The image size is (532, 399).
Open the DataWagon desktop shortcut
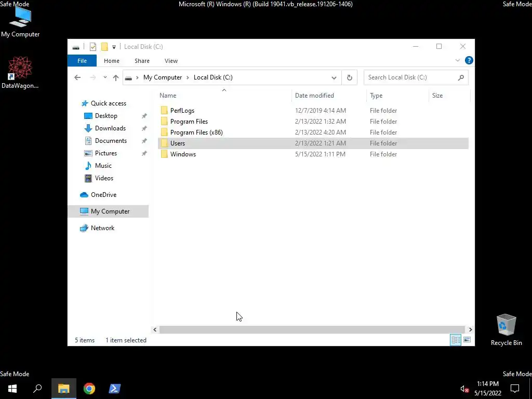point(20,72)
